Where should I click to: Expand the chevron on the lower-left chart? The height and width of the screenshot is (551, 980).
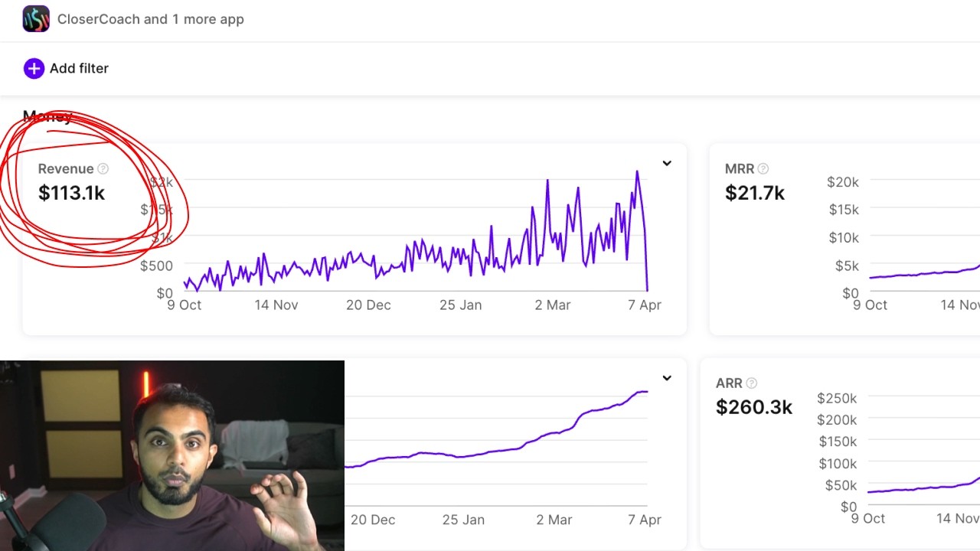(x=667, y=378)
